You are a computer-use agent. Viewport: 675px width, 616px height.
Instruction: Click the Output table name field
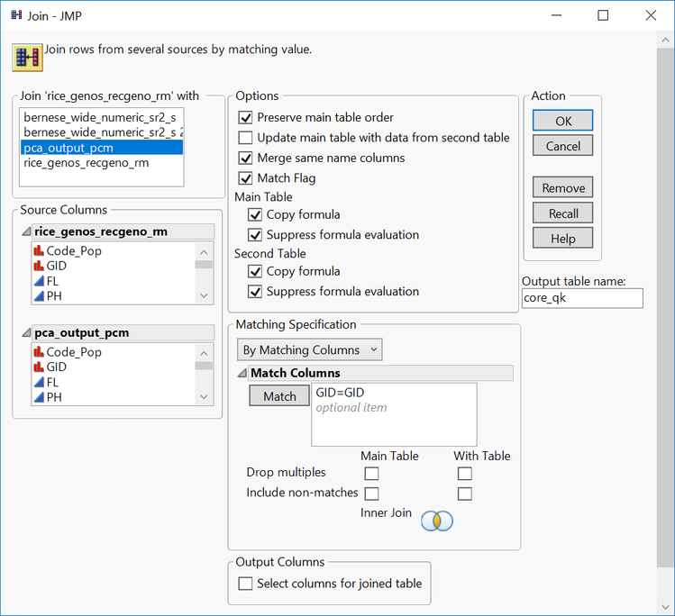point(581,298)
